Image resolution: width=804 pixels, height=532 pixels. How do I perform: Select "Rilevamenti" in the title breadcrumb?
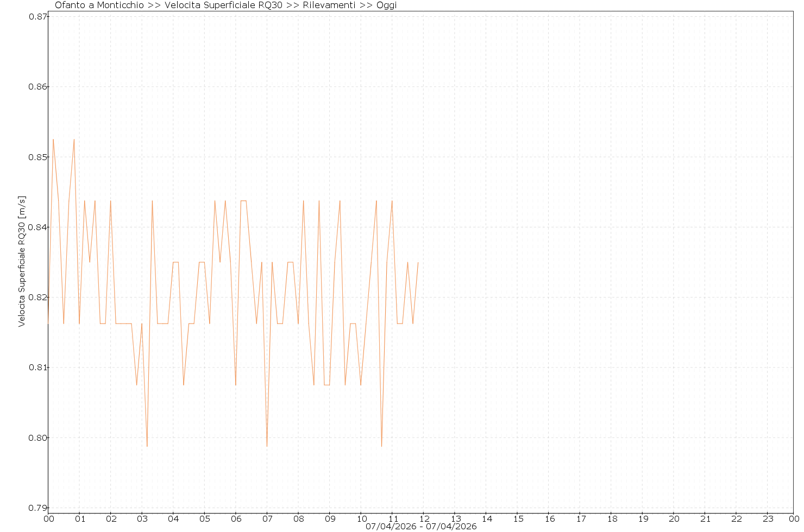coord(329,5)
